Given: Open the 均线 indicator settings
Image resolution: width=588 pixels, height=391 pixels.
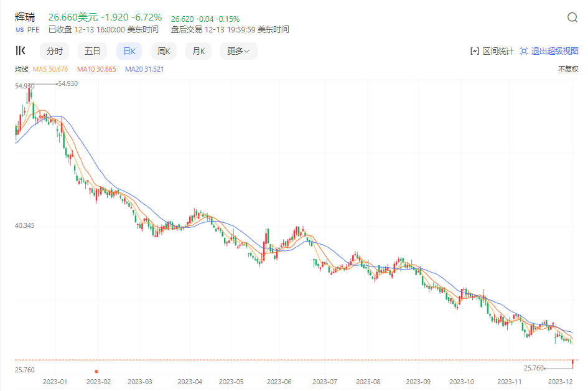Looking at the screenshot, I should tap(22, 69).
